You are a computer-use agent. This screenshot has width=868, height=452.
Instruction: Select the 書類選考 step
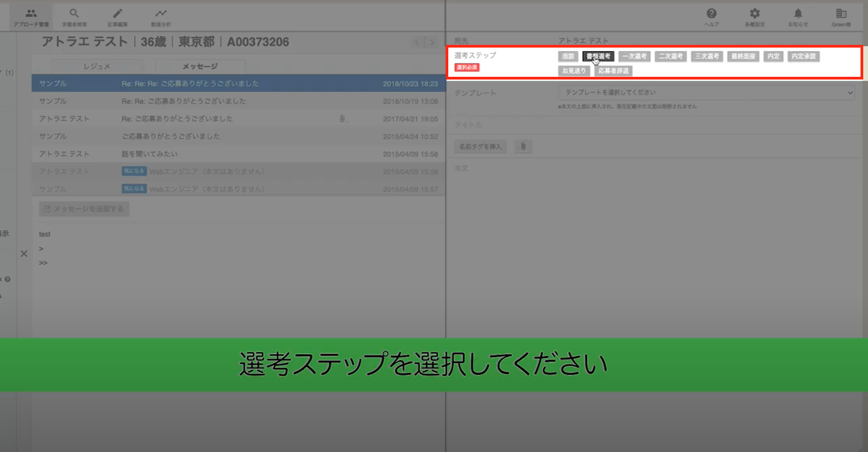tap(599, 56)
